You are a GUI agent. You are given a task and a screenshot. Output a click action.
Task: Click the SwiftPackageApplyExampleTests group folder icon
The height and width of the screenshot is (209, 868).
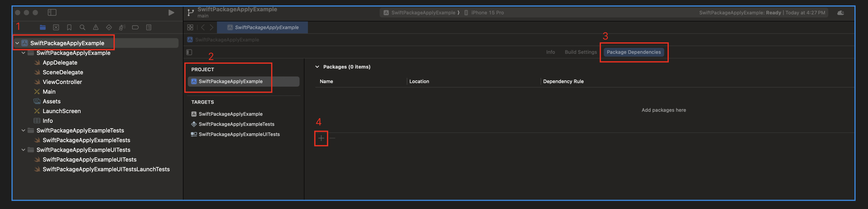[x=31, y=130]
